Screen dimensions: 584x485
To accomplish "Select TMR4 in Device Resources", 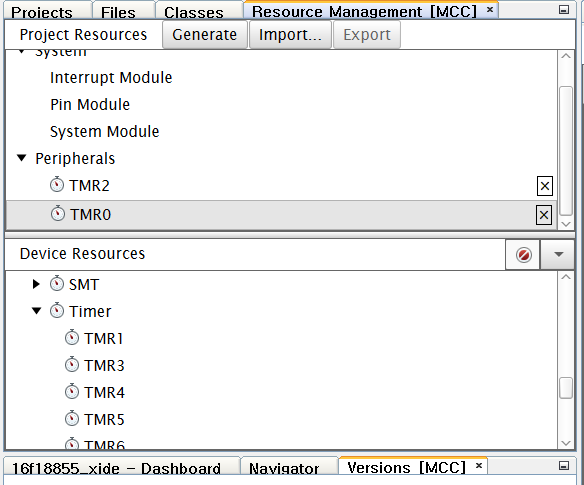I will [104, 392].
